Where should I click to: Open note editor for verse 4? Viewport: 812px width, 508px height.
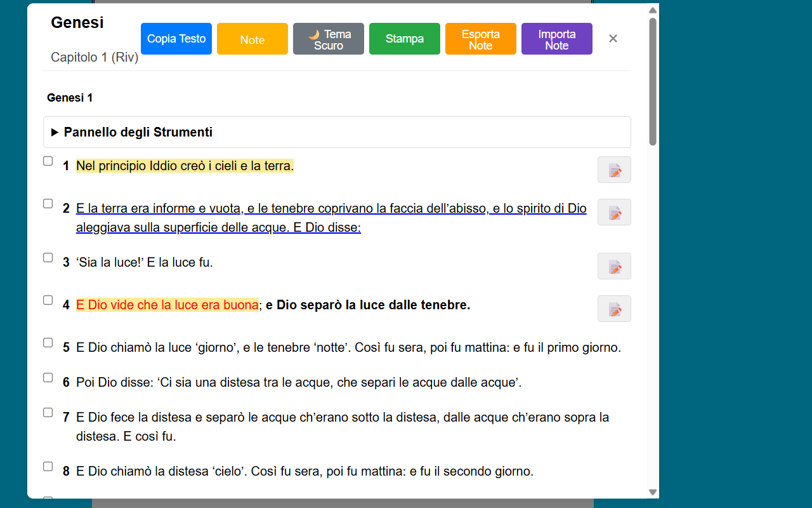coord(613,309)
